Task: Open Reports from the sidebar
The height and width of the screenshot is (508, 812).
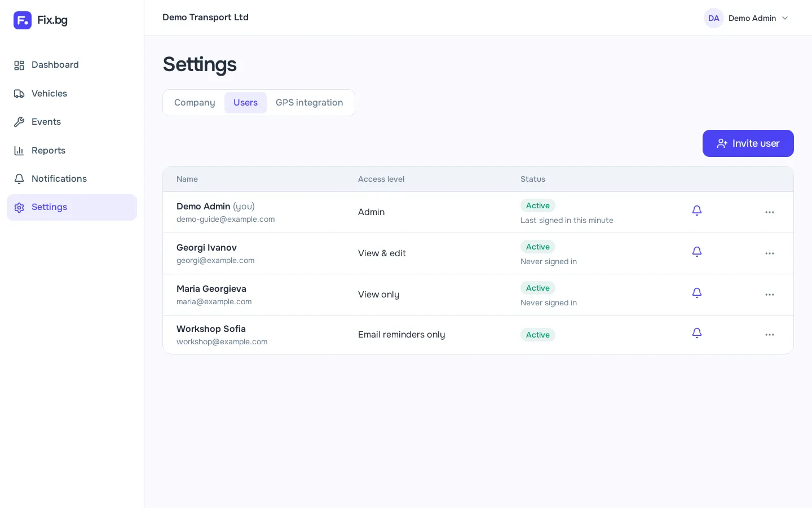Action: coord(72,151)
